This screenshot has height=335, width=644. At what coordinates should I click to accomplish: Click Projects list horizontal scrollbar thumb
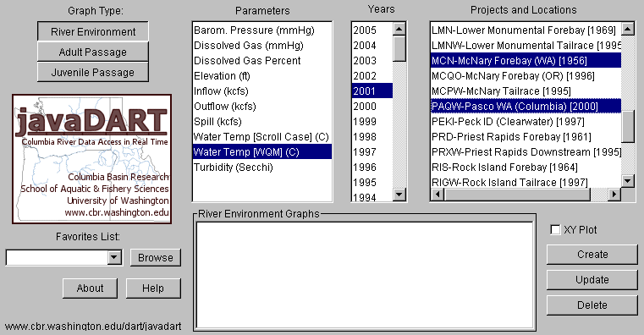pos(517,195)
